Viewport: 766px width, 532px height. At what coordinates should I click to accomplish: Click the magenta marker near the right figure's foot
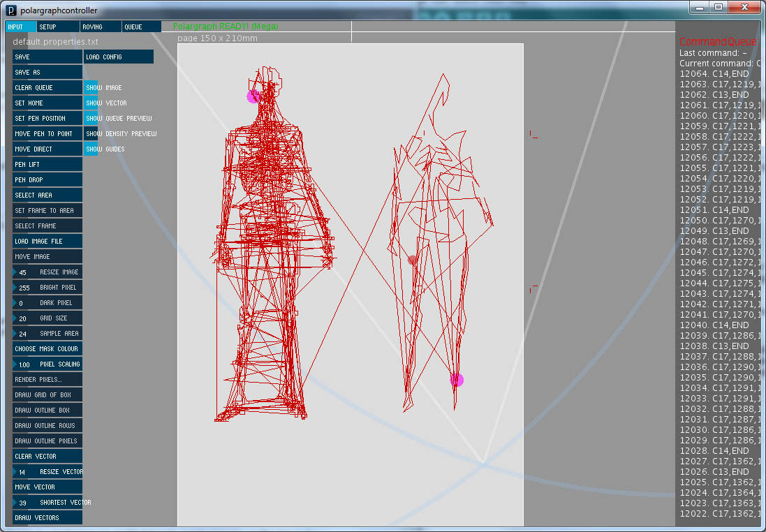click(457, 380)
